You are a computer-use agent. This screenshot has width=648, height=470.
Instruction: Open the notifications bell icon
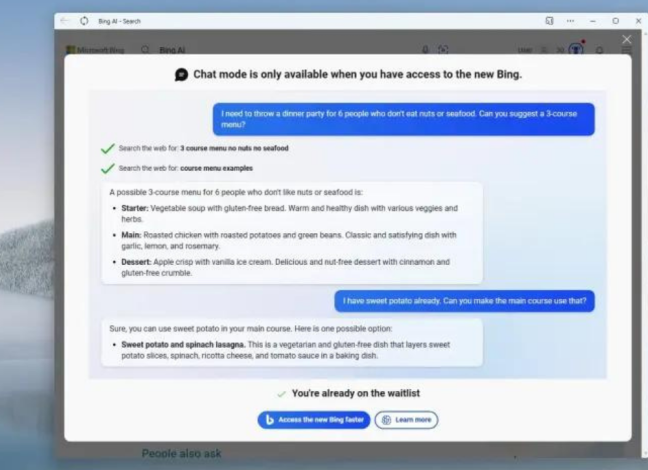pyautogui.click(x=600, y=50)
